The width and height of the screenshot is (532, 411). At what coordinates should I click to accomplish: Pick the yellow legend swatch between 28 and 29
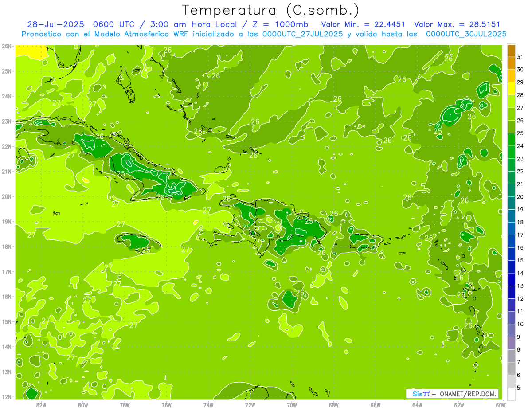(511, 89)
